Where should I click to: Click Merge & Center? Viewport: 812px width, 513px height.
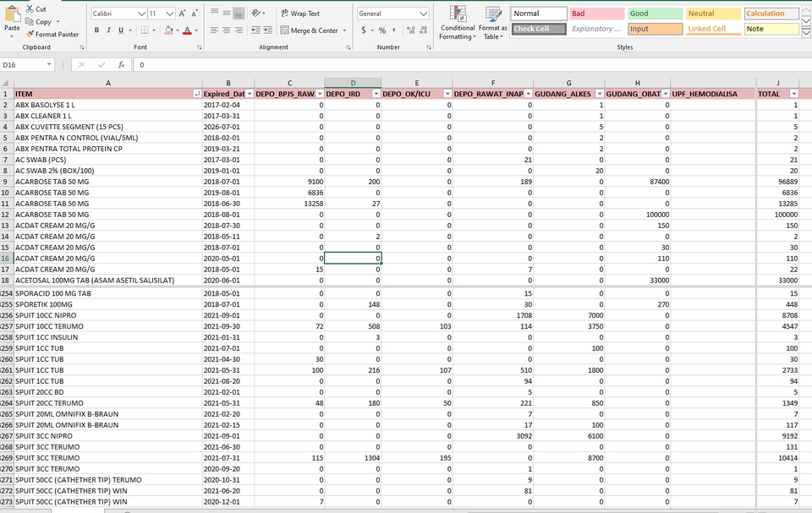click(x=310, y=30)
